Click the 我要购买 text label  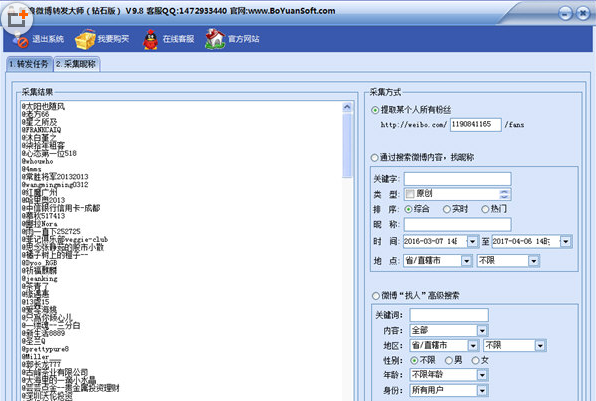tap(113, 39)
